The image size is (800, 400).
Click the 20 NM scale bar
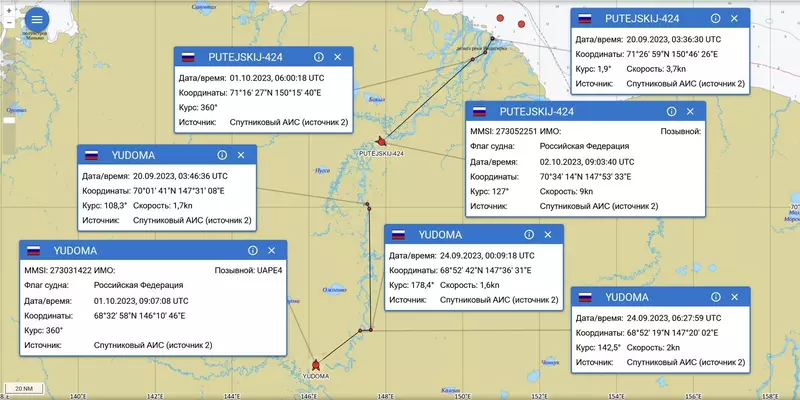pyautogui.click(x=22, y=389)
